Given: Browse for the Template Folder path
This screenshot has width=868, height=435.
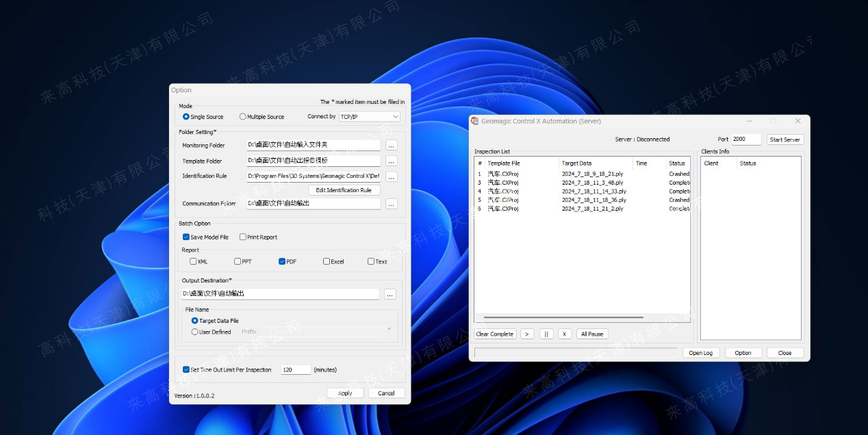Looking at the screenshot, I should pos(391,161).
